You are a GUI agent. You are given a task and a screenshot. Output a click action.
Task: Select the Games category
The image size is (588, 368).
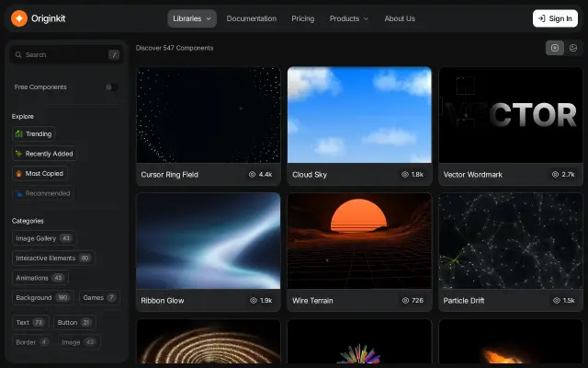[x=99, y=298]
